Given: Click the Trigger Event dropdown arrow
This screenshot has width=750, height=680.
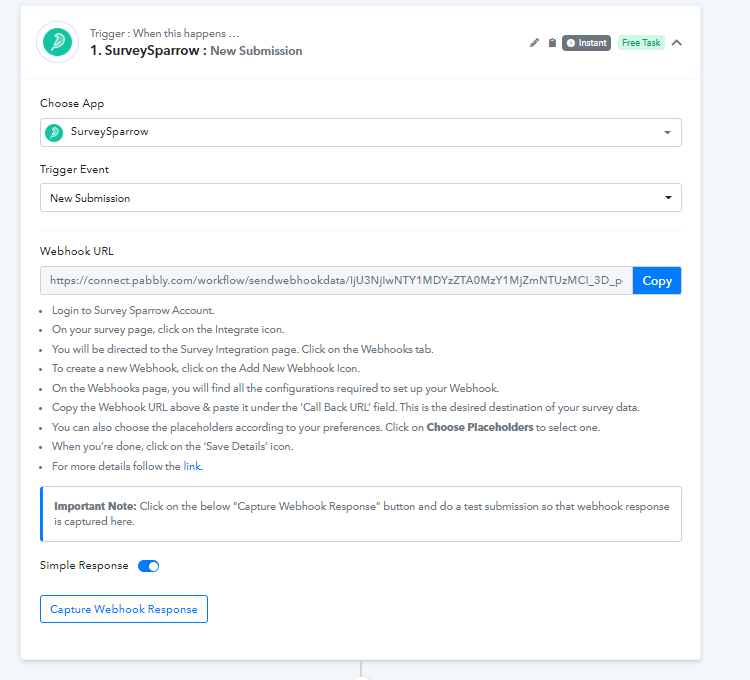Looking at the screenshot, I should point(668,197).
